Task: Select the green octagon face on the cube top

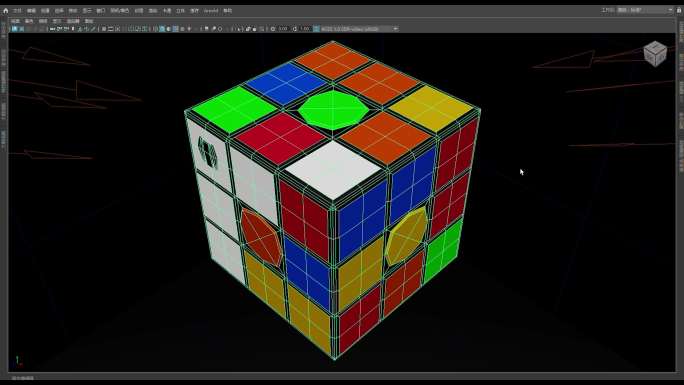Action: click(x=333, y=110)
